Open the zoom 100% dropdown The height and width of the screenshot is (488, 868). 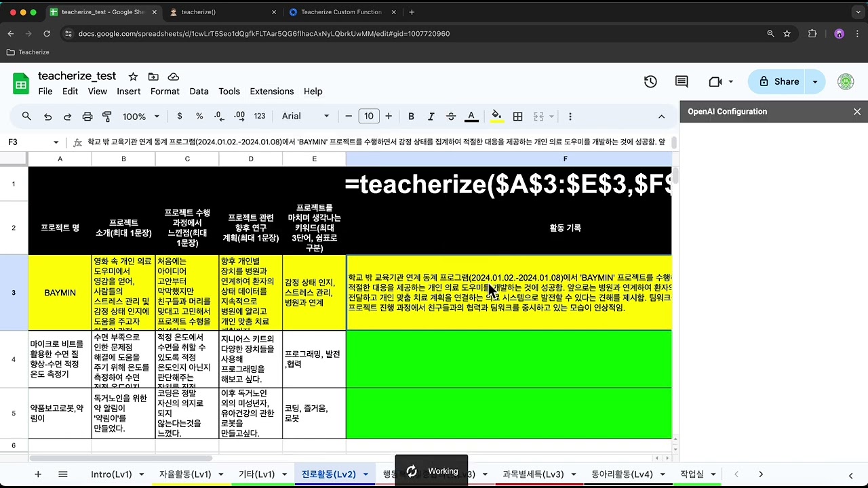(140, 117)
